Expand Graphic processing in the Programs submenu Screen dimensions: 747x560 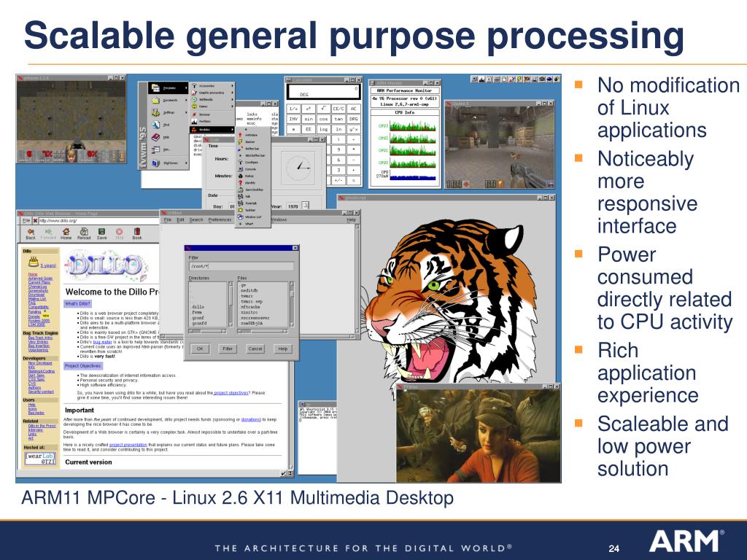(x=212, y=93)
